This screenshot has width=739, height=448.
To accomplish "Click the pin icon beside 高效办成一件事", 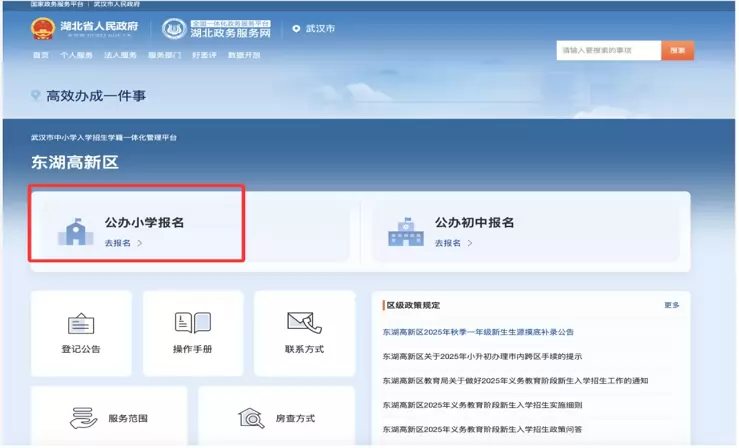I will pyautogui.click(x=35, y=96).
